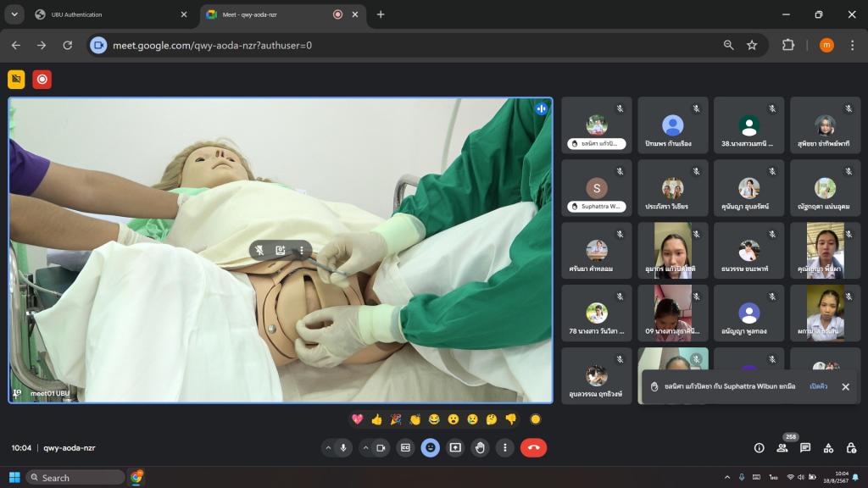Send the thumbs down emoji reaction

click(x=510, y=419)
